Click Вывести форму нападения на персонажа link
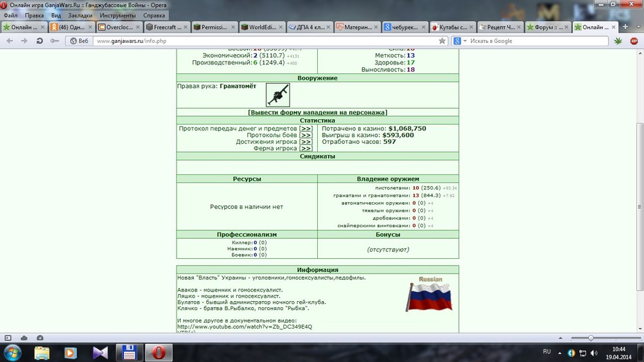 click(317, 112)
